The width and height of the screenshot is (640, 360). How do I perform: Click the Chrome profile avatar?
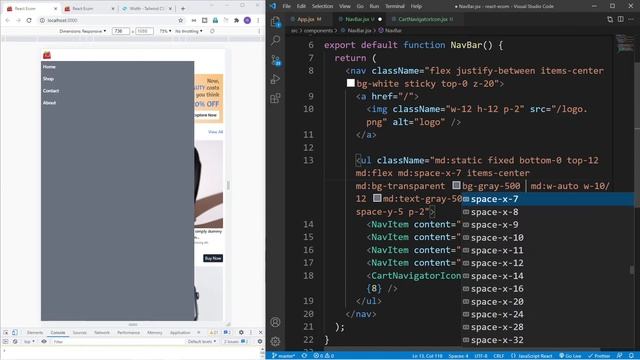click(247, 20)
